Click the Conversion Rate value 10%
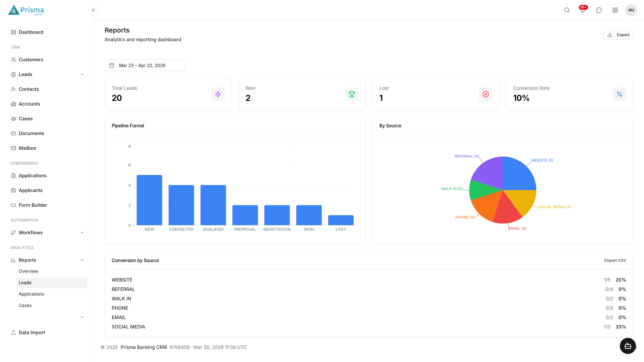This screenshot has width=644, height=362. coord(521,98)
